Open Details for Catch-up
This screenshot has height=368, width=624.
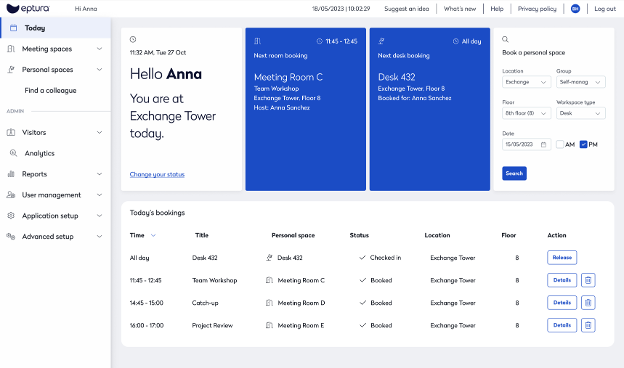pyautogui.click(x=562, y=303)
